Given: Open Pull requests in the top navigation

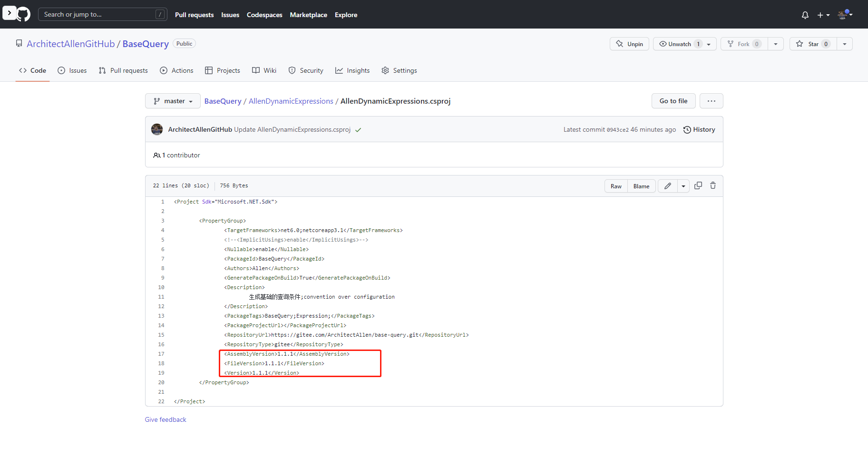Looking at the screenshot, I should click(x=194, y=15).
